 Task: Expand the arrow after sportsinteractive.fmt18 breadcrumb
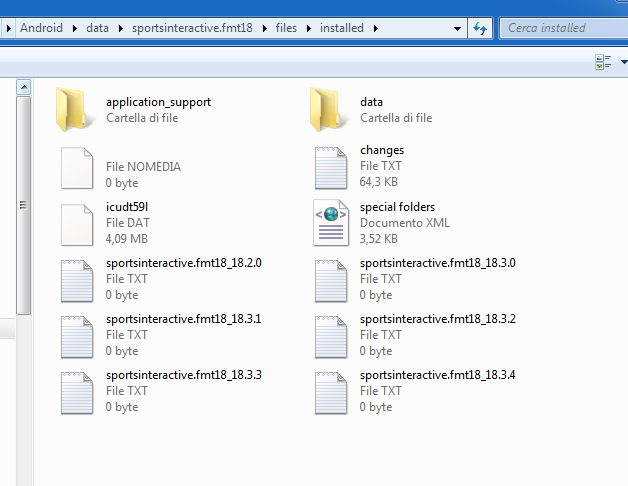tap(264, 28)
